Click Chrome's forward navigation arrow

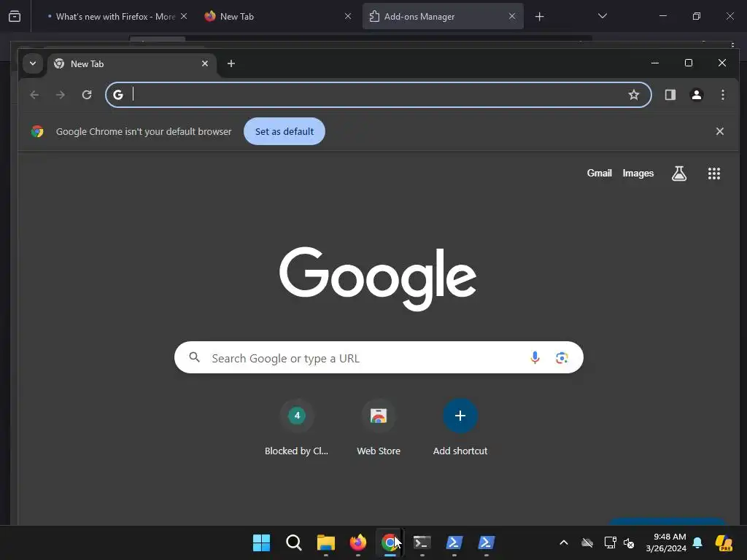click(x=61, y=95)
